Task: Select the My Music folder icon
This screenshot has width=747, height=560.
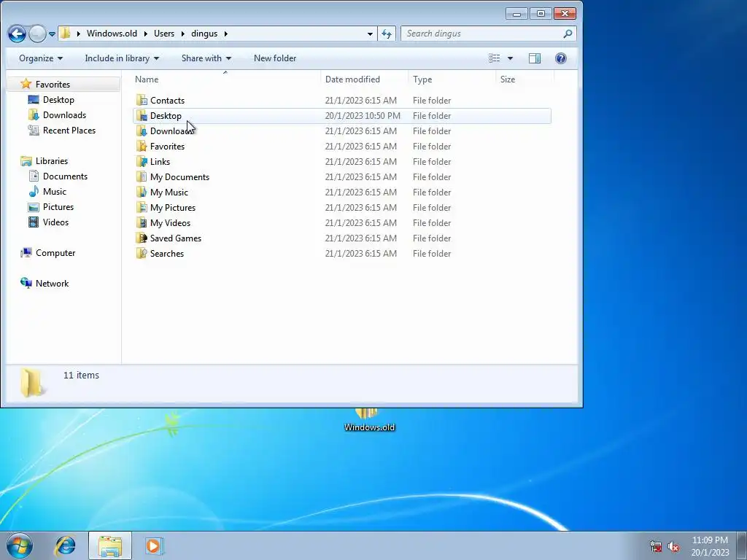Action: coord(142,192)
